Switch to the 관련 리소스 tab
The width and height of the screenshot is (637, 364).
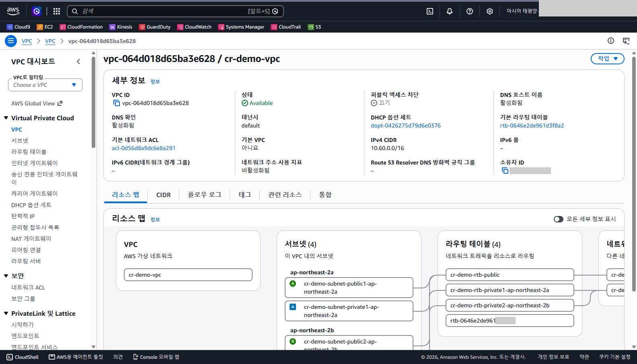tap(285, 195)
